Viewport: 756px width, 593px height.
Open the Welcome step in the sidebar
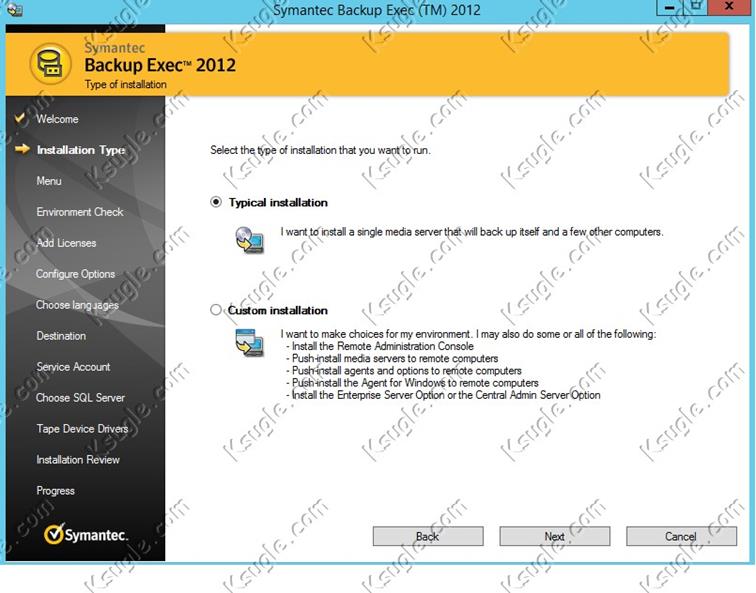[57, 119]
